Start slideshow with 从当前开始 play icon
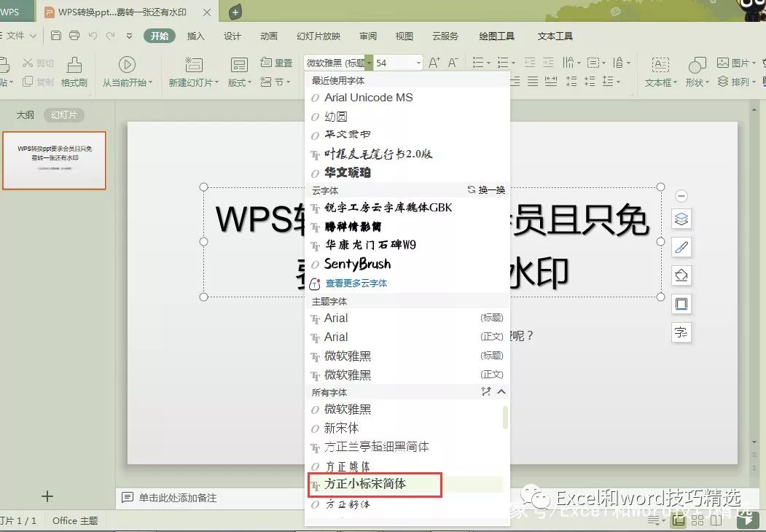Screen dimensions: 766x532 (127, 64)
